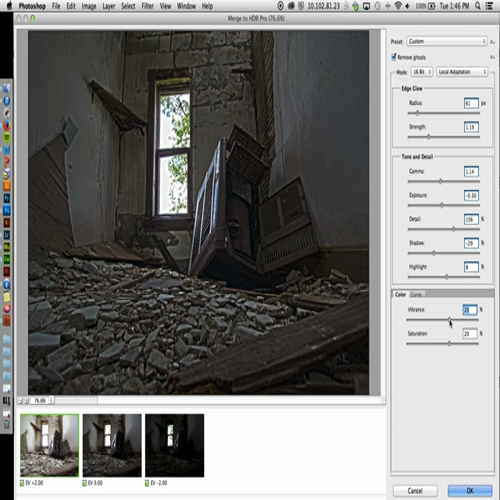
Task: Click the Edge Glow Radius slider
Action: pos(444,113)
